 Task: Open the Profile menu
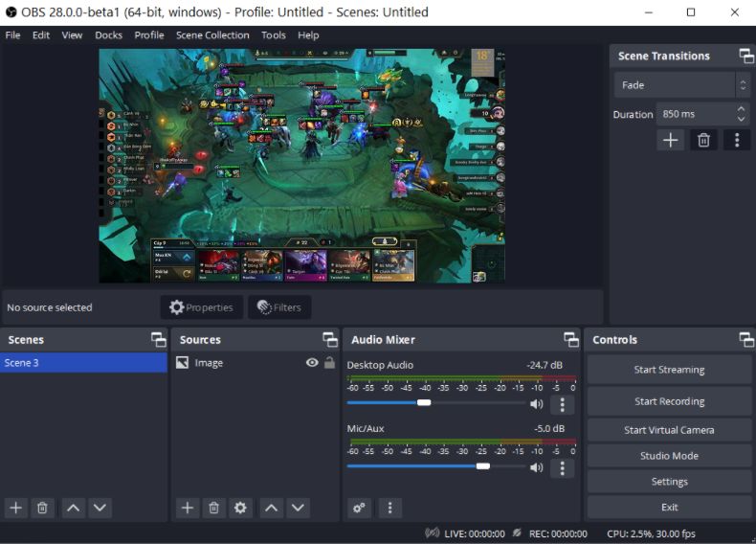[149, 35]
